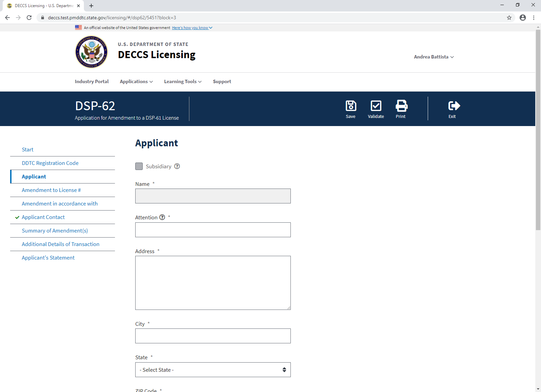Open Applicant Contact section in sidebar

(x=43, y=217)
